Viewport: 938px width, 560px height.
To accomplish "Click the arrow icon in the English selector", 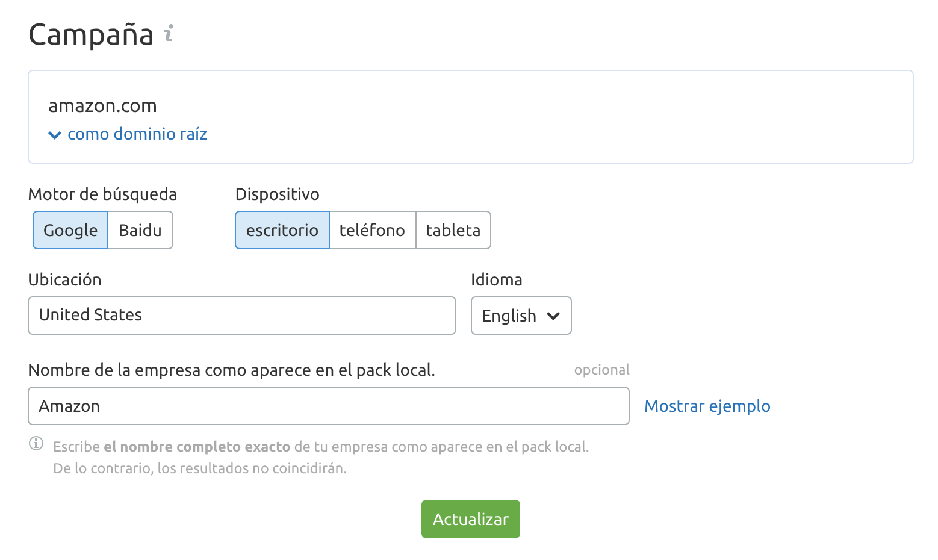I will point(553,316).
